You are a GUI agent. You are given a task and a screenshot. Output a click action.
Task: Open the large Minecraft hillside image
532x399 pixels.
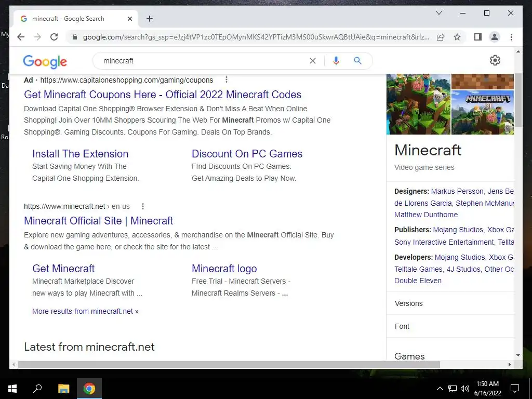point(418,104)
